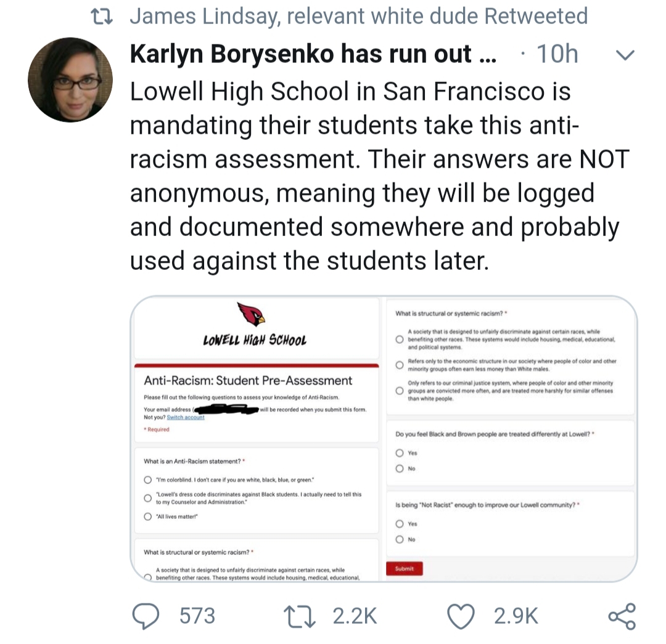Click the Switch account link
Image resolution: width=666 pixels, height=644 pixels.
click(x=186, y=417)
